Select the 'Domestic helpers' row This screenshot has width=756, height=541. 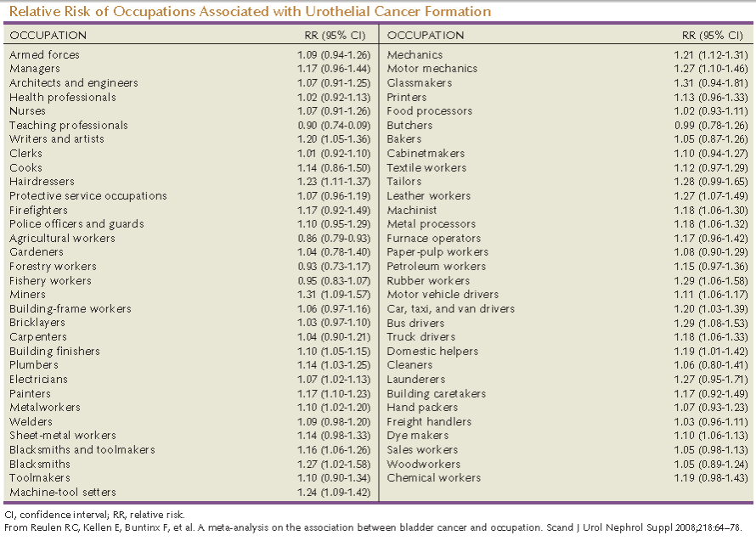point(567,351)
